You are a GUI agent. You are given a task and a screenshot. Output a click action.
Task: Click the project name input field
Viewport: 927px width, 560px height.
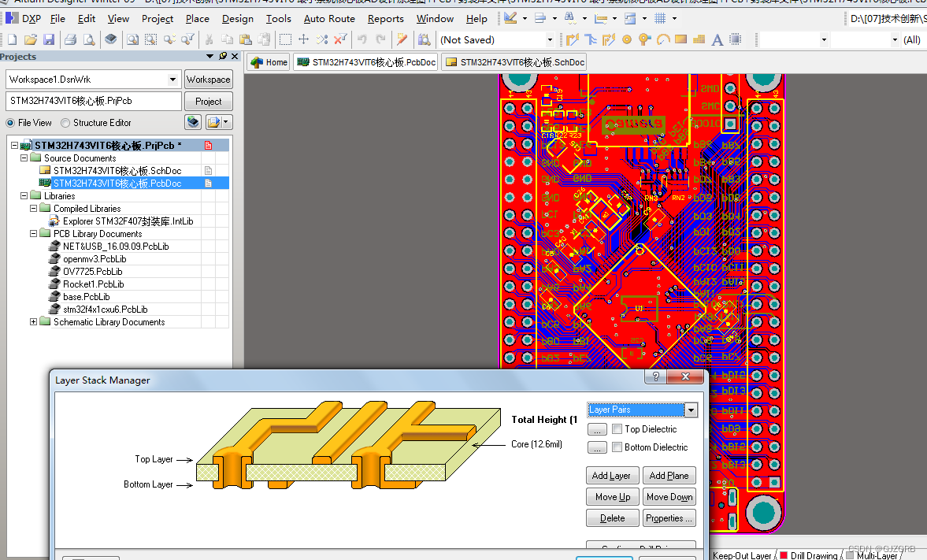(x=94, y=101)
